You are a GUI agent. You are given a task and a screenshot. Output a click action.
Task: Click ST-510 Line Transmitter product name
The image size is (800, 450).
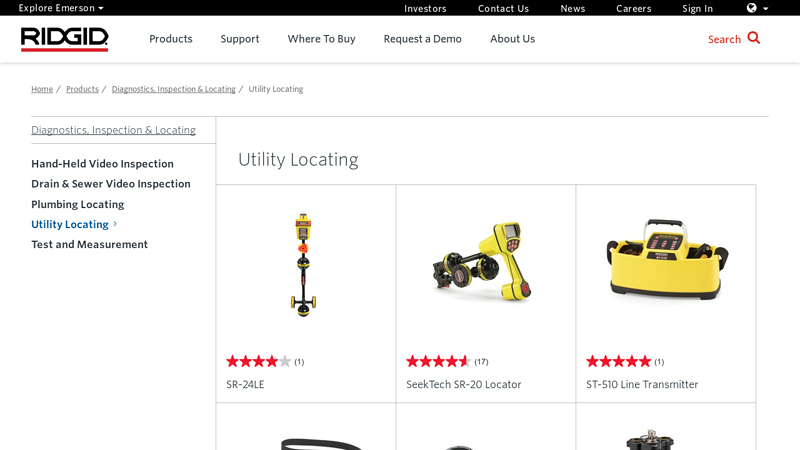point(642,384)
